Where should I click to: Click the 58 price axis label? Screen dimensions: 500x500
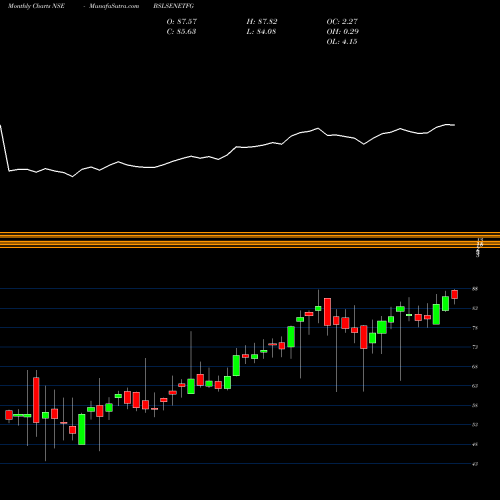point(475,405)
